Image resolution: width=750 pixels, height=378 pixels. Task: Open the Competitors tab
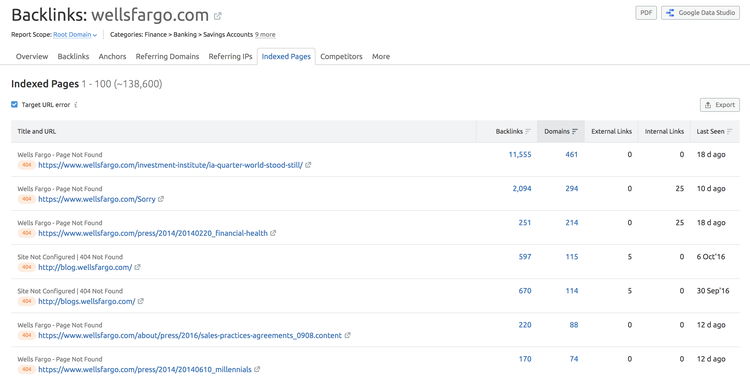click(x=341, y=56)
